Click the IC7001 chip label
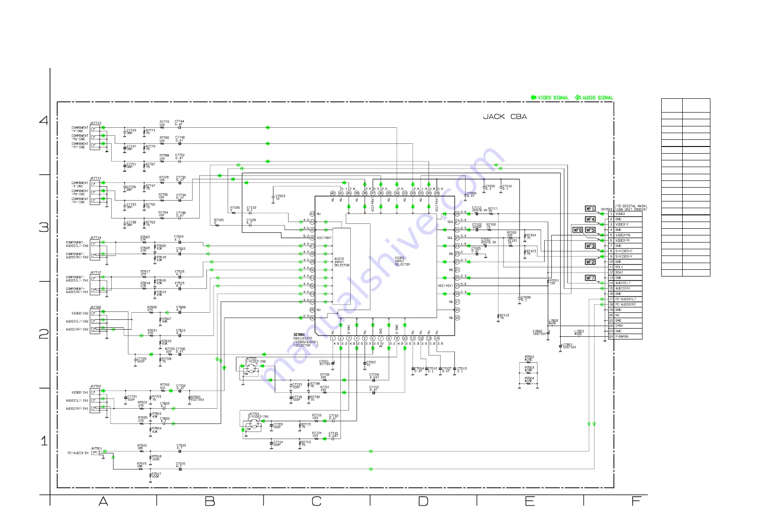This screenshot has height=532, width=760. pyautogui.click(x=299, y=335)
